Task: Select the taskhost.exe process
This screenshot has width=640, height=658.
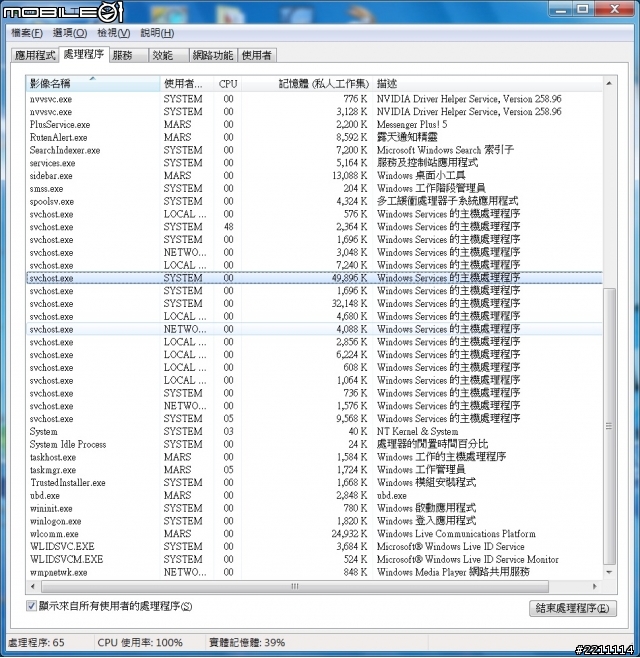Action: (x=314, y=457)
